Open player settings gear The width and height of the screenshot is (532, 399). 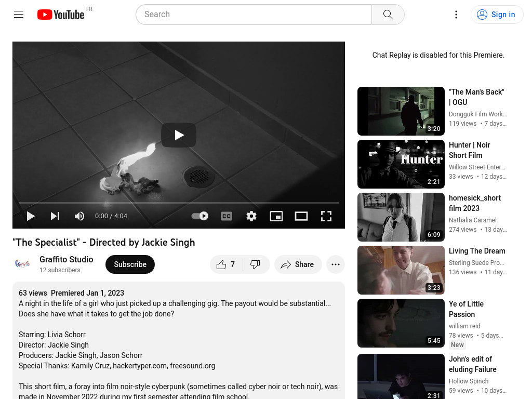[x=251, y=216]
